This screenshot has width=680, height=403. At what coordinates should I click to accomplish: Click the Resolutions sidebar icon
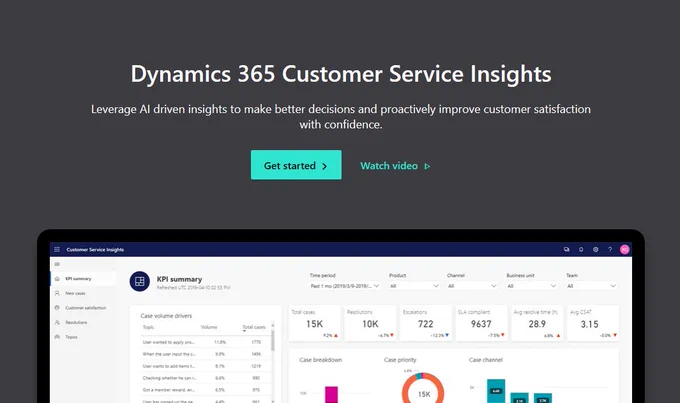pos(57,322)
